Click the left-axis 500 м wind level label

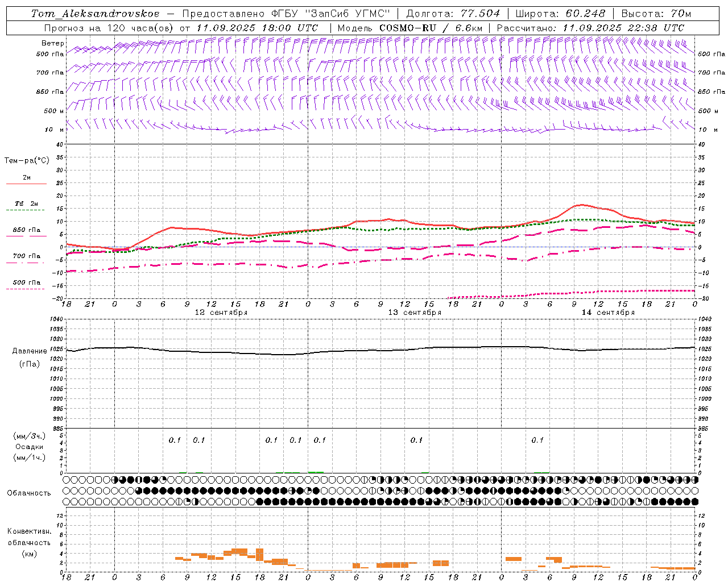[54, 111]
